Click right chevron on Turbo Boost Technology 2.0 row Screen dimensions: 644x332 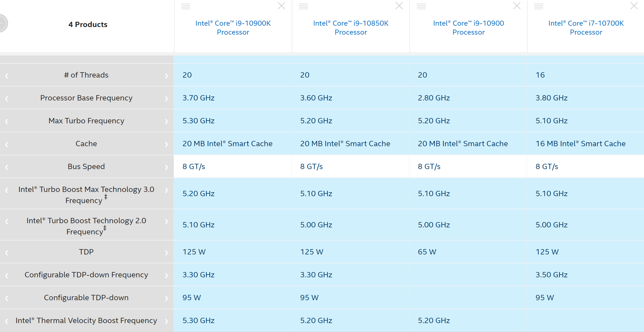point(167,221)
